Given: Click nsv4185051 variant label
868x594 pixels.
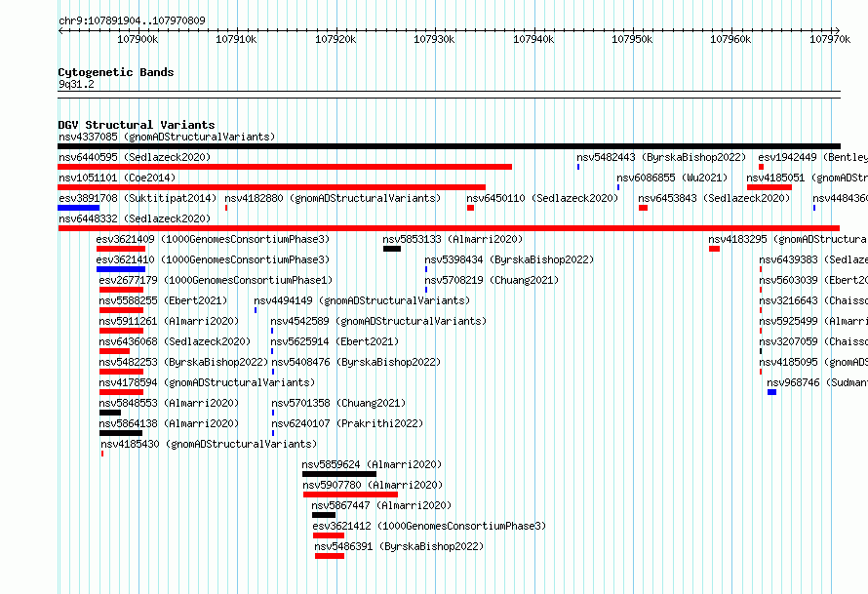Looking at the screenshot, I should pos(807,178).
